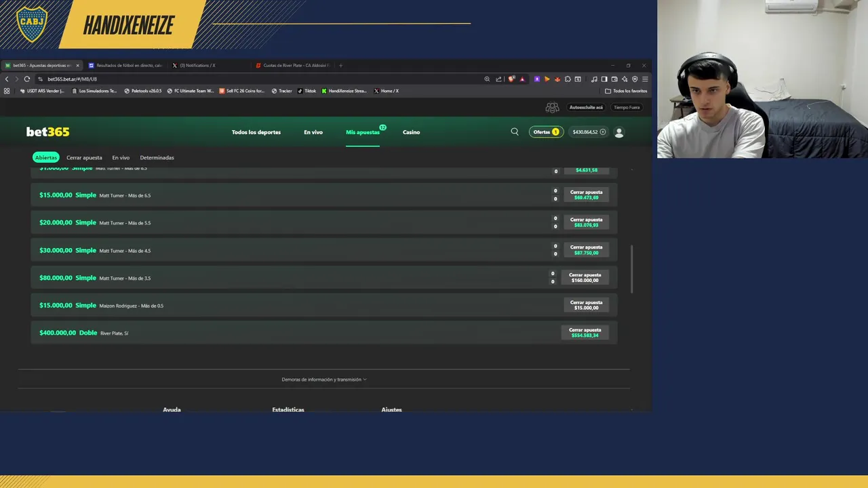Expand Demoras de información y transmisión
The width and height of the screenshot is (868, 488).
324,380
